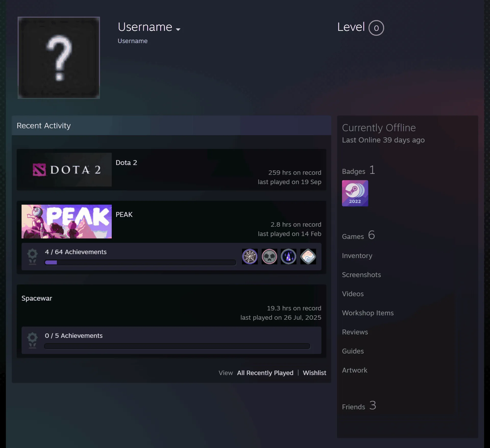Open the Level 0 badge circle
The image size is (490, 448).
pos(376,28)
